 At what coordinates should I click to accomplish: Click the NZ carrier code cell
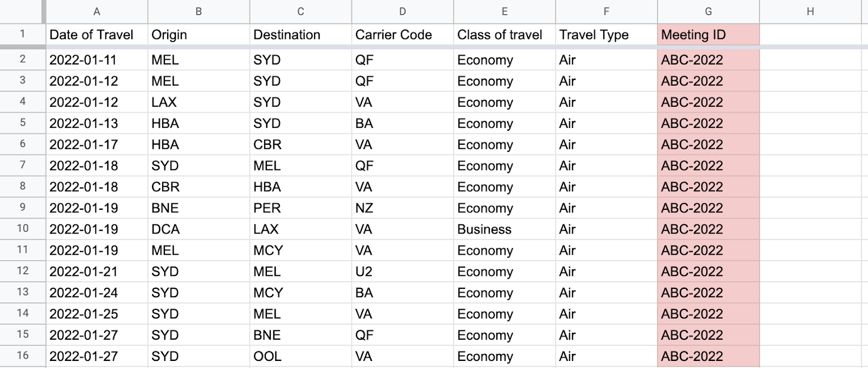403,208
